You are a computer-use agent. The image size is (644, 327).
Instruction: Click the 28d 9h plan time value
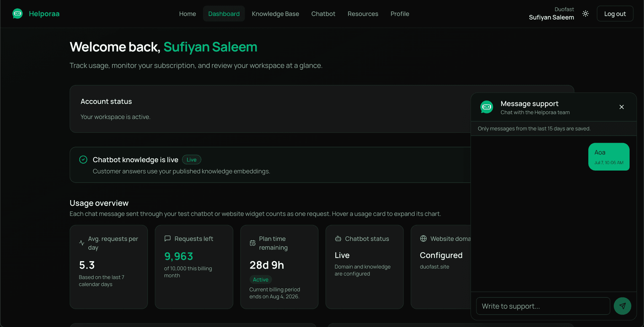pos(267,265)
